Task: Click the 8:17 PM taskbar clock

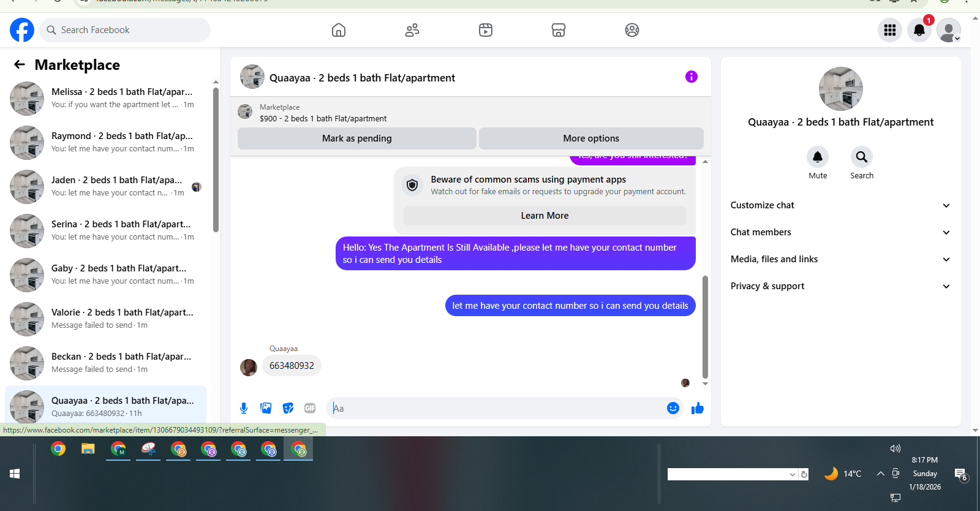Action: coord(925,460)
